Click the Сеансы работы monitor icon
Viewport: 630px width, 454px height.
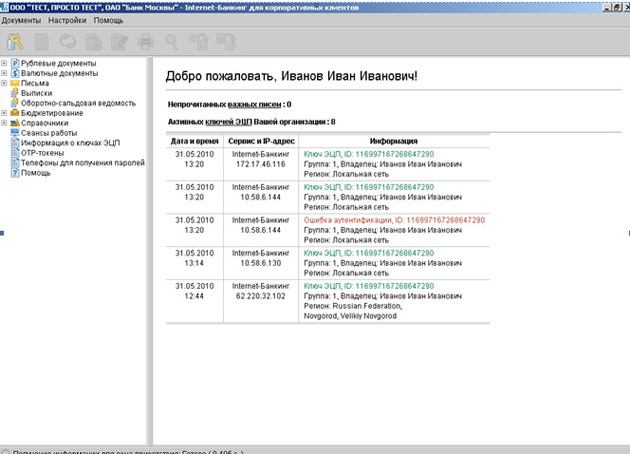coord(15,133)
